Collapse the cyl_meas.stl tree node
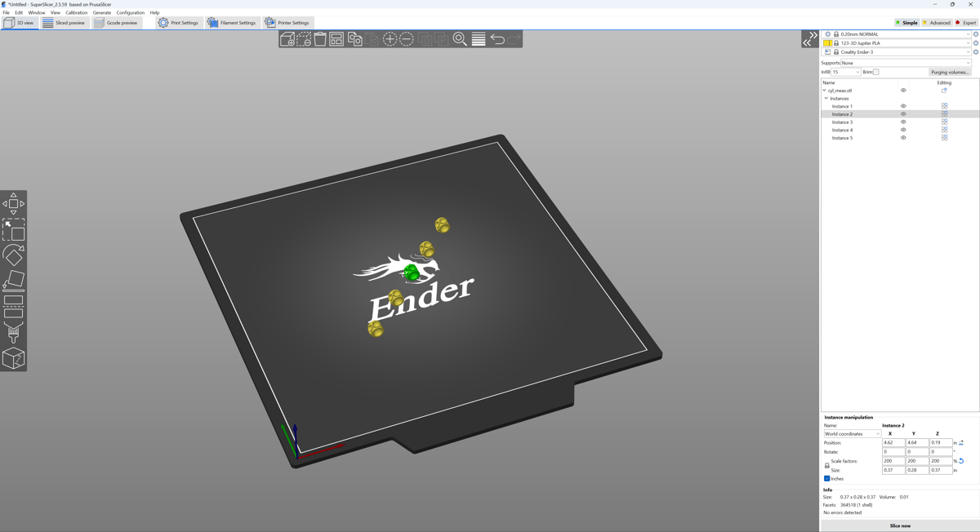Screen dimensions: 980x532 pos(824,91)
